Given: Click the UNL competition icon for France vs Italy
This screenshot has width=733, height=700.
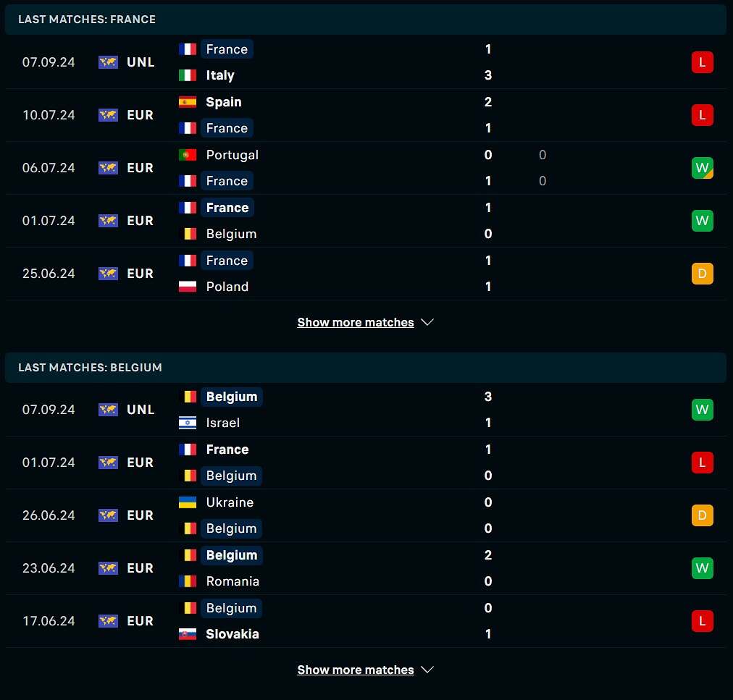Looking at the screenshot, I should point(108,62).
